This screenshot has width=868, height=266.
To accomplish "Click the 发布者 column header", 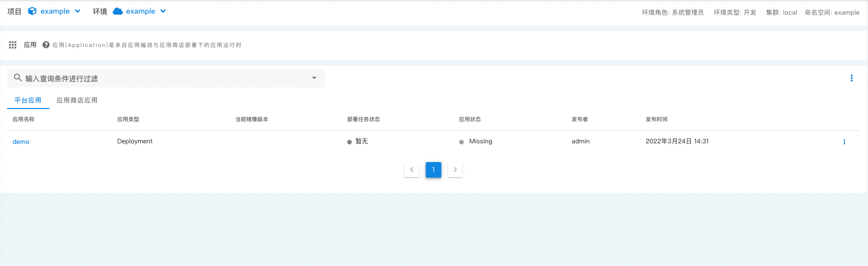I will tap(580, 120).
